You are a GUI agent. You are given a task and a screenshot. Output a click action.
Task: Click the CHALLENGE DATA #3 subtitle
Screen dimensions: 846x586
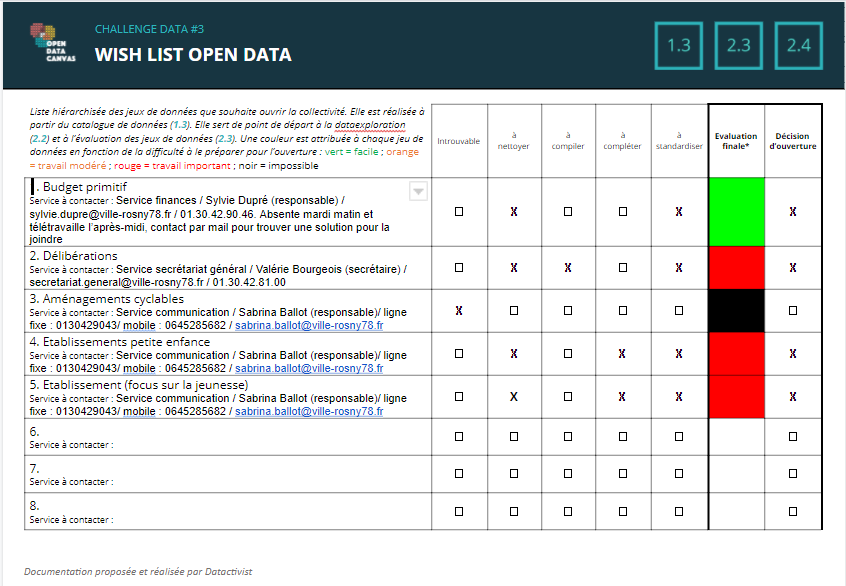149,29
